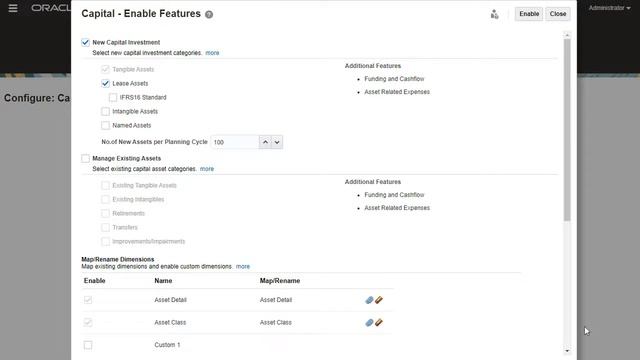This screenshot has height=360, width=640.
Task: Toggle the Existing Tangible Assets checkbox
Action: (x=105, y=185)
